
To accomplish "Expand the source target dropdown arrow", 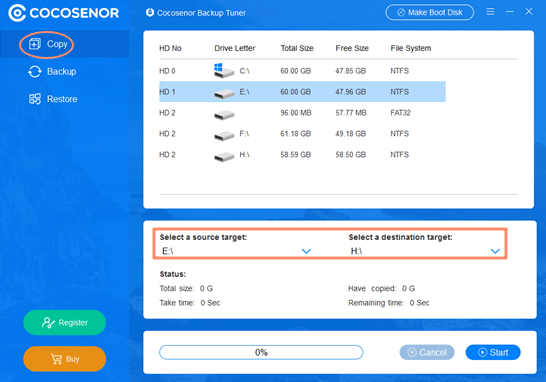I will click(306, 251).
